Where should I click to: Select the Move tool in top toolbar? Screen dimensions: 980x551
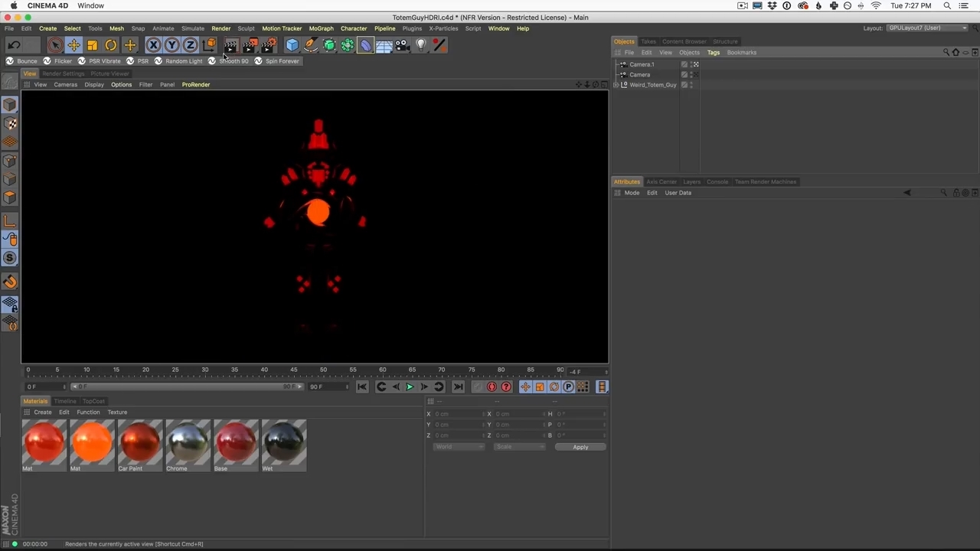click(x=73, y=45)
